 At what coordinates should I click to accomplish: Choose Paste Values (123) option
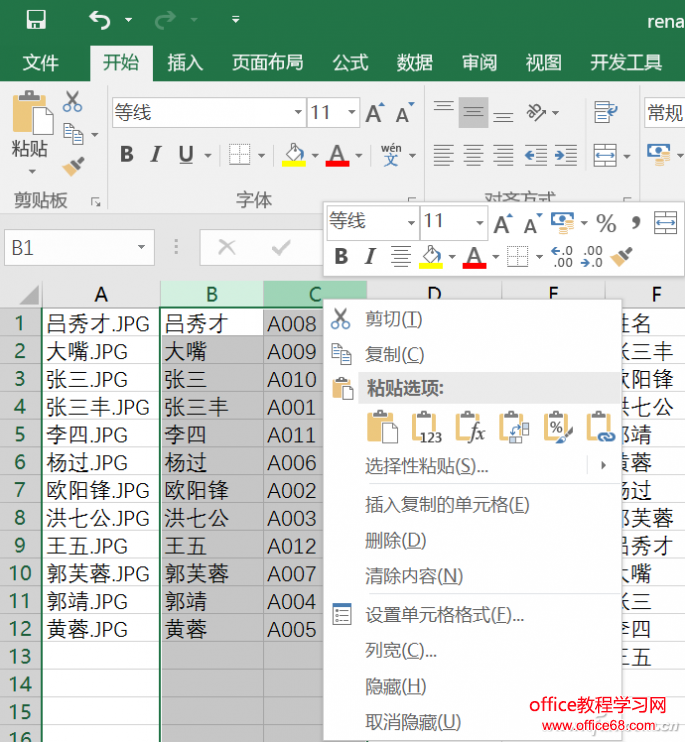coord(427,427)
